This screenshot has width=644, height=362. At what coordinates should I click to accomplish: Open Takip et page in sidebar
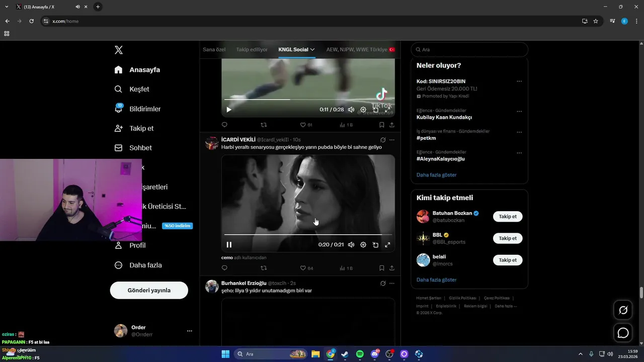pos(134,128)
